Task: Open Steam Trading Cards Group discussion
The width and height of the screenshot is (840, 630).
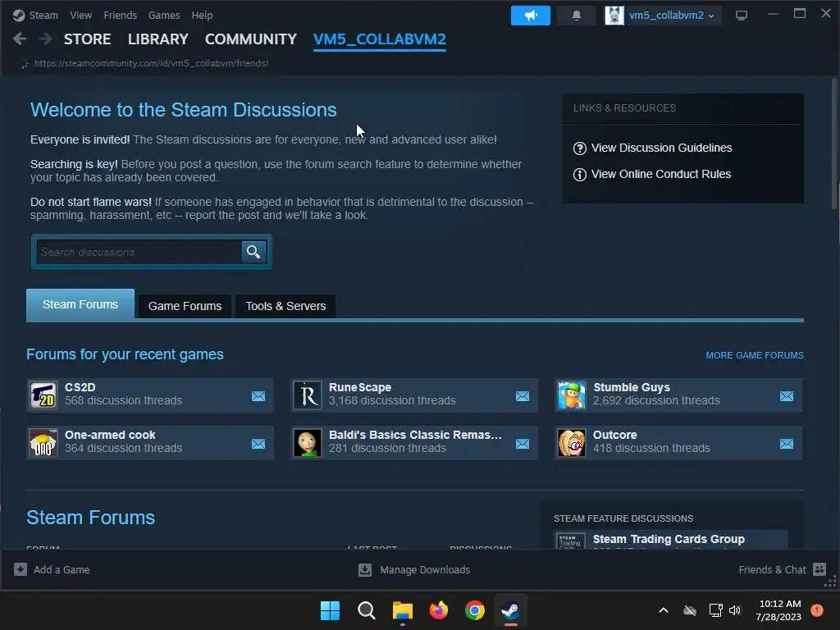Action: click(669, 539)
